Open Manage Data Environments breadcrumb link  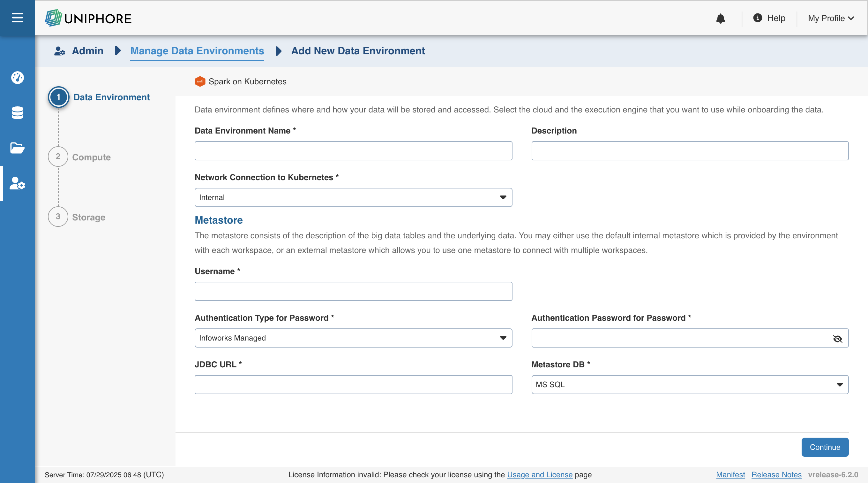point(197,51)
